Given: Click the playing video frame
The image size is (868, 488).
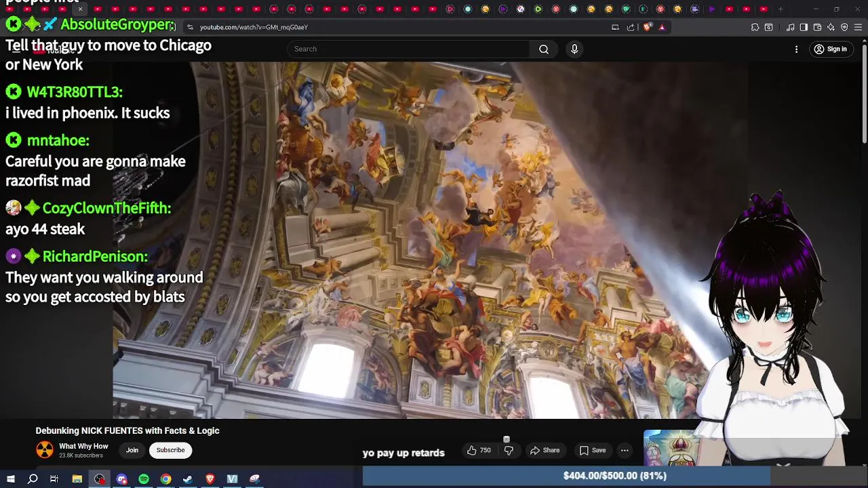Looking at the screenshot, I should tap(430, 240).
